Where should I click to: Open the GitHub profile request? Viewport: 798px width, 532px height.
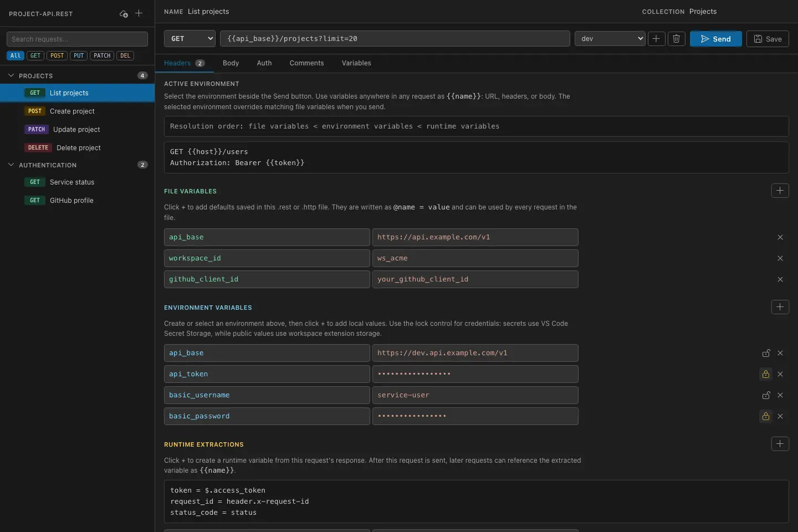pos(77,201)
